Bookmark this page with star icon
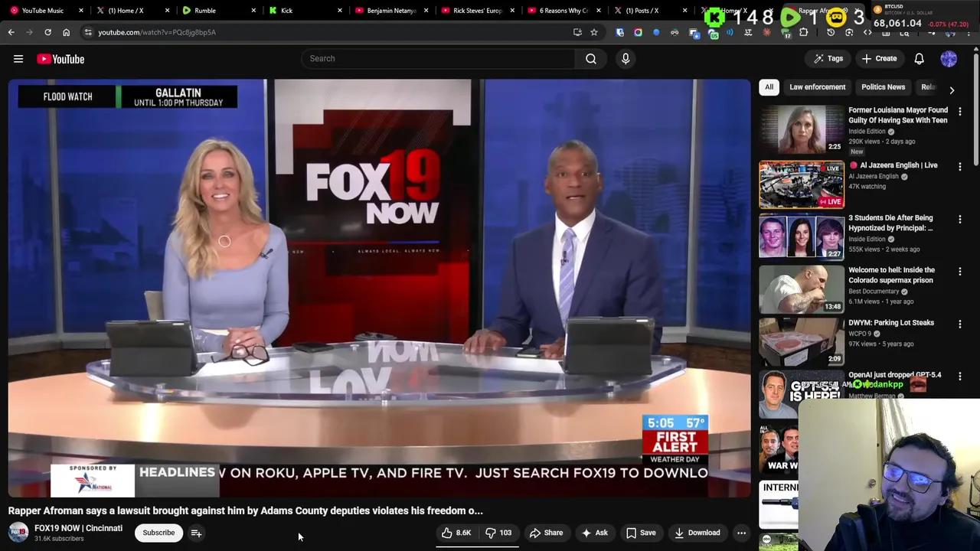 [593, 32]
